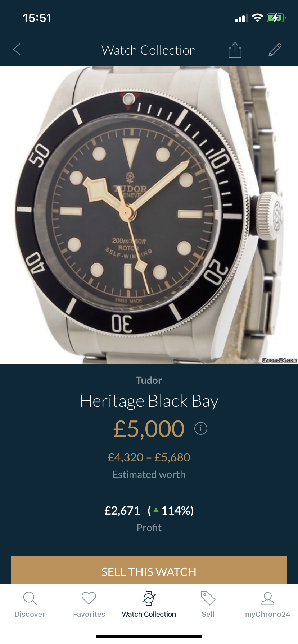Tap the £2,671 profit figure
This screenshot has width=298, height=644.
(x=122, y=510)
